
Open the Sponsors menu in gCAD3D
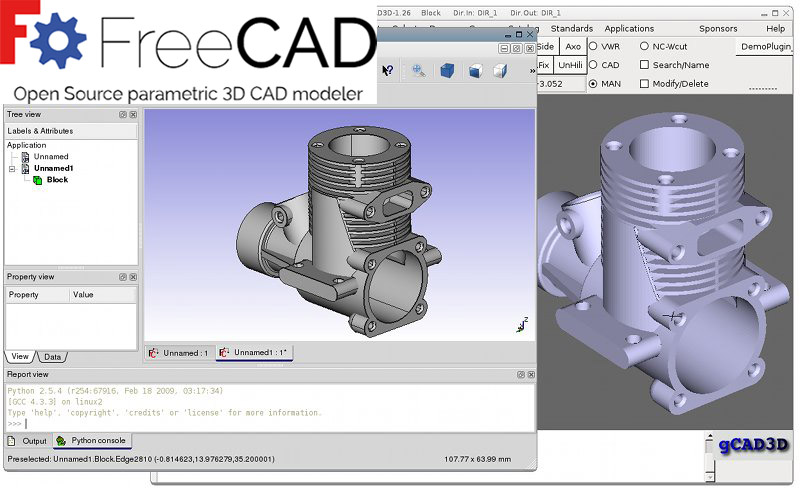coord(718,29)
